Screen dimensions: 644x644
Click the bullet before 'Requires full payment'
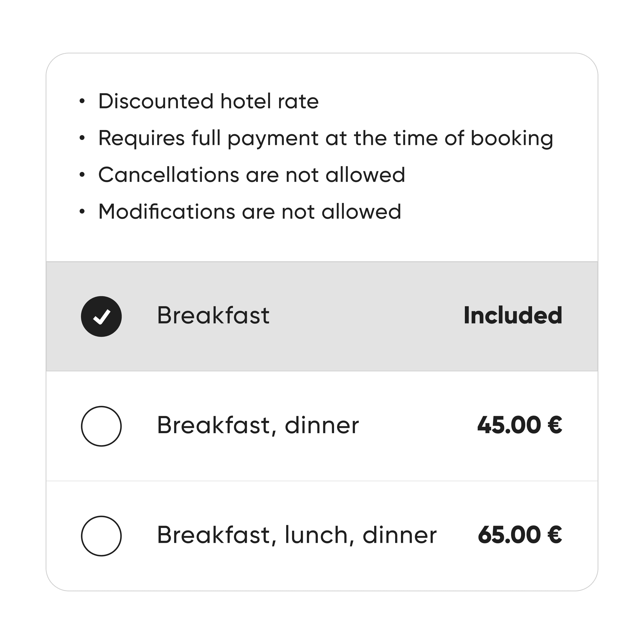coord(82,138)
